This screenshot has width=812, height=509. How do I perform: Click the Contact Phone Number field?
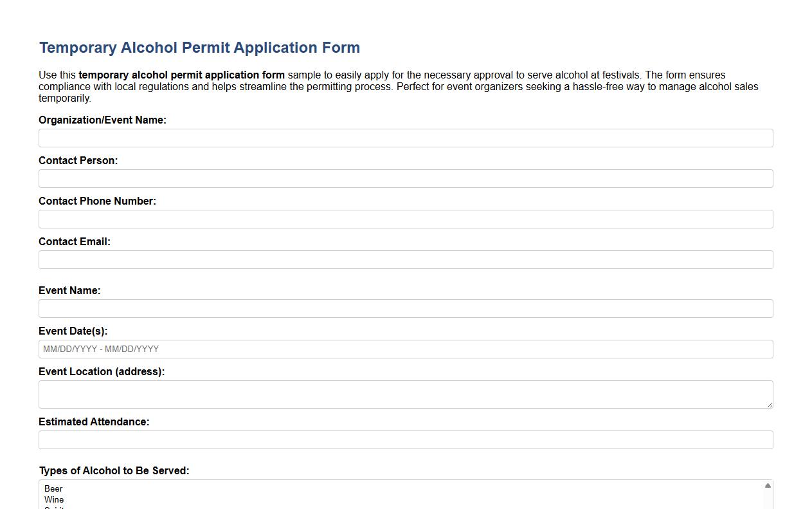[406, 219]
